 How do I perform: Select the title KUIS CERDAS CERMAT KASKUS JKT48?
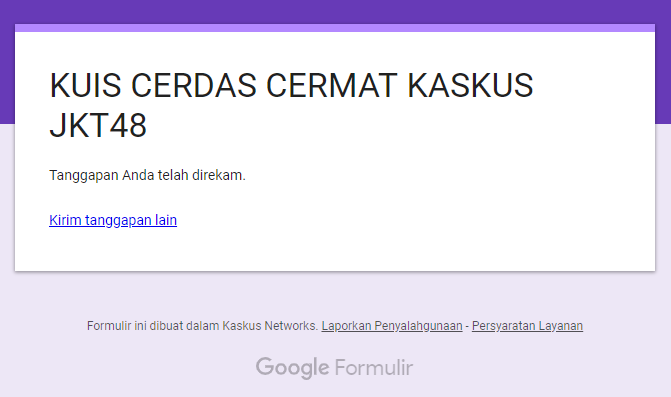pyautogui.click(x=291, y=105)
